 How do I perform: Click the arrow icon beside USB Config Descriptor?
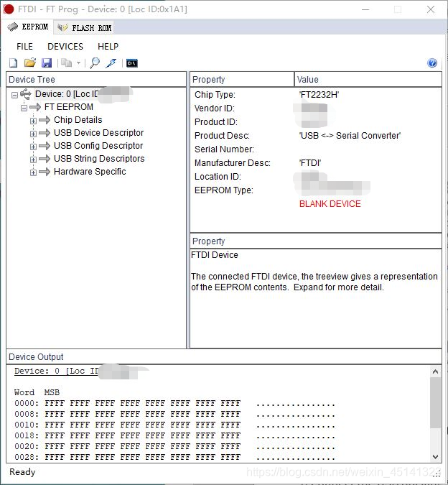[x=45, y=146]
